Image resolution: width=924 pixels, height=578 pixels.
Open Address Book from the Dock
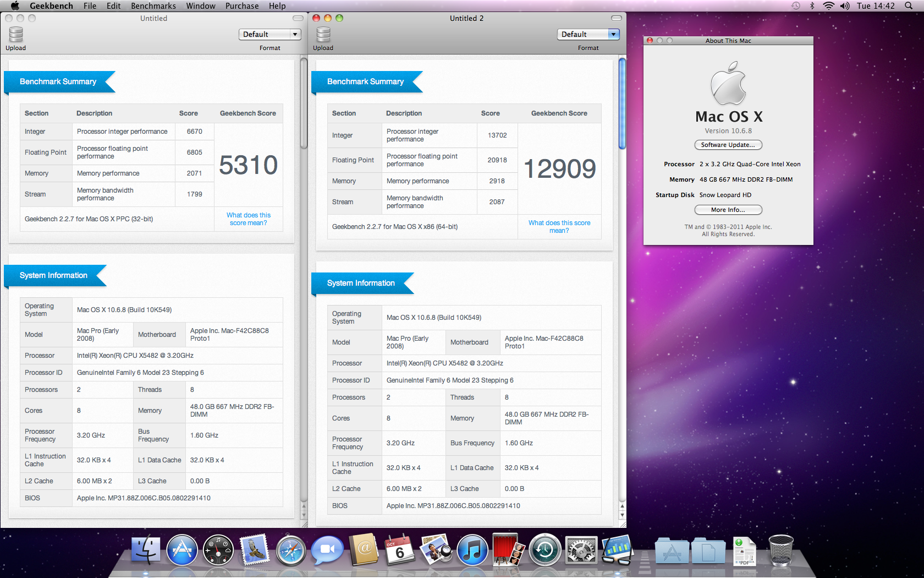(364, 549)
